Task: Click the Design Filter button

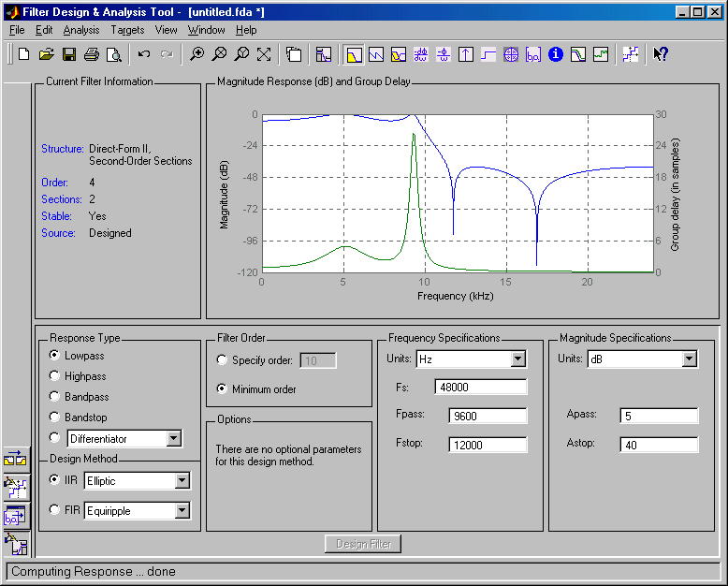Action: tap(364, 544)
